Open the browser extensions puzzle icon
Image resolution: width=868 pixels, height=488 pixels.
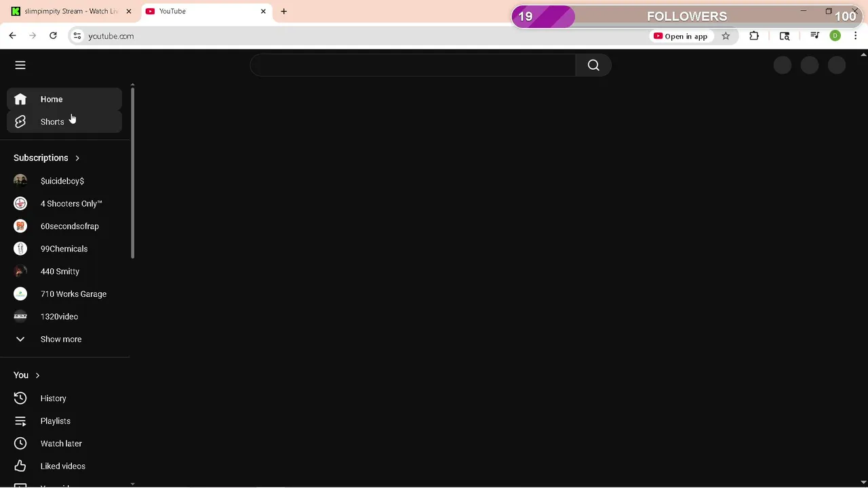(x=754, y=36)
